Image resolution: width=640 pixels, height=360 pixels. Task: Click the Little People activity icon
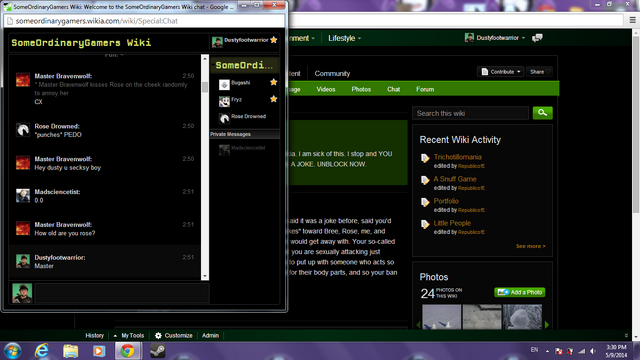coord(425,224)
